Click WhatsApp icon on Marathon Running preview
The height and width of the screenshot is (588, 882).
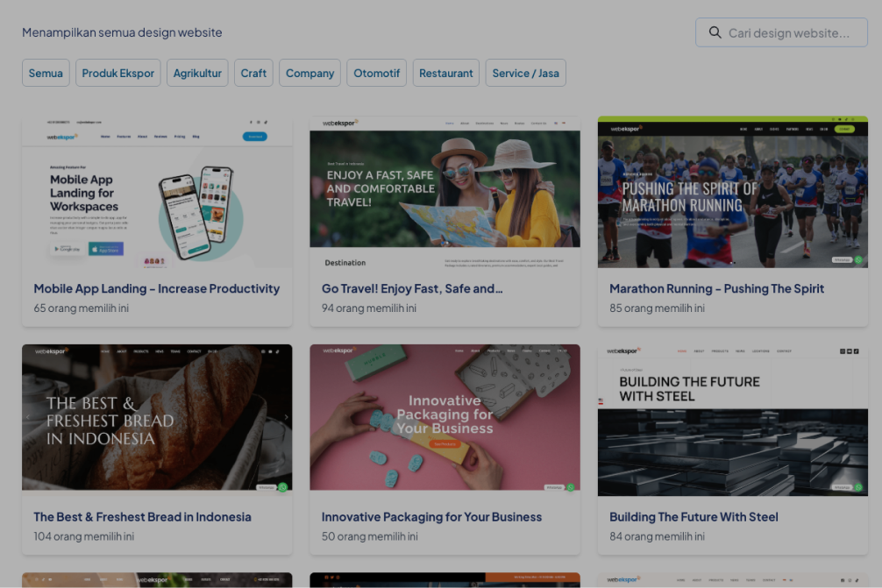coord(858,259)
